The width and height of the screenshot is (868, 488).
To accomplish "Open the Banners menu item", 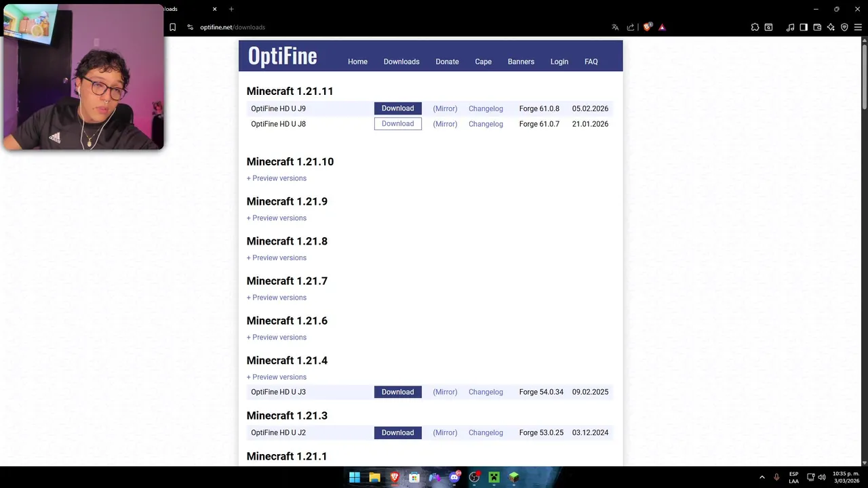I will pyautogui.click(x=521, y=62).
